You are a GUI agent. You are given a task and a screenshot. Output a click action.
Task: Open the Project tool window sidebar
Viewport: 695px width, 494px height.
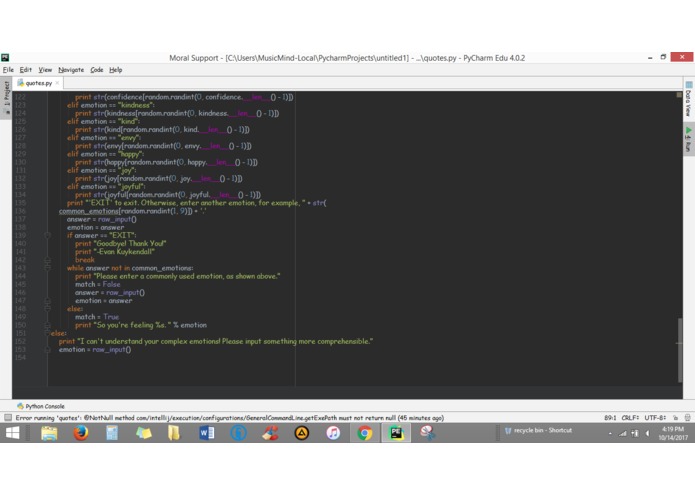point(6,97)
